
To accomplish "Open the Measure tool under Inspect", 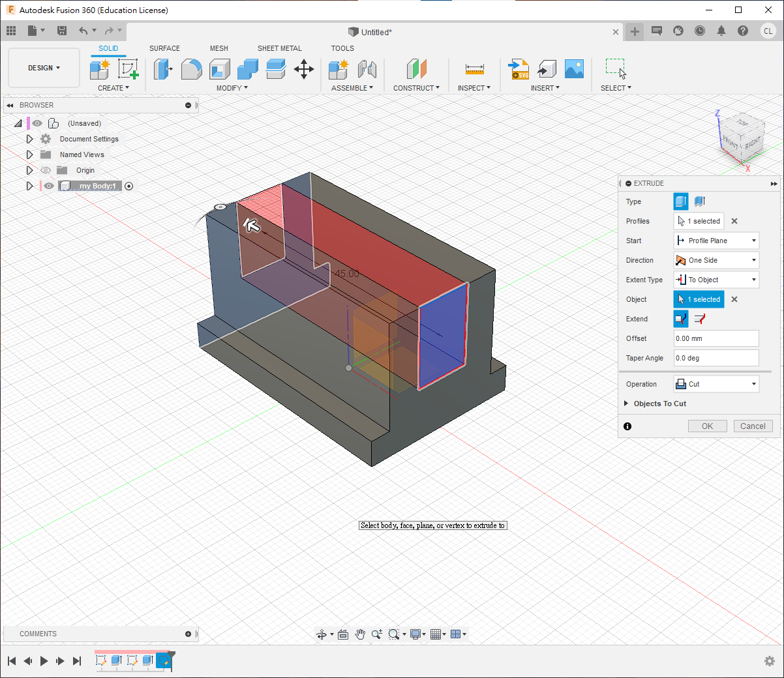I will pyautogui.click(x=474, y=69).
